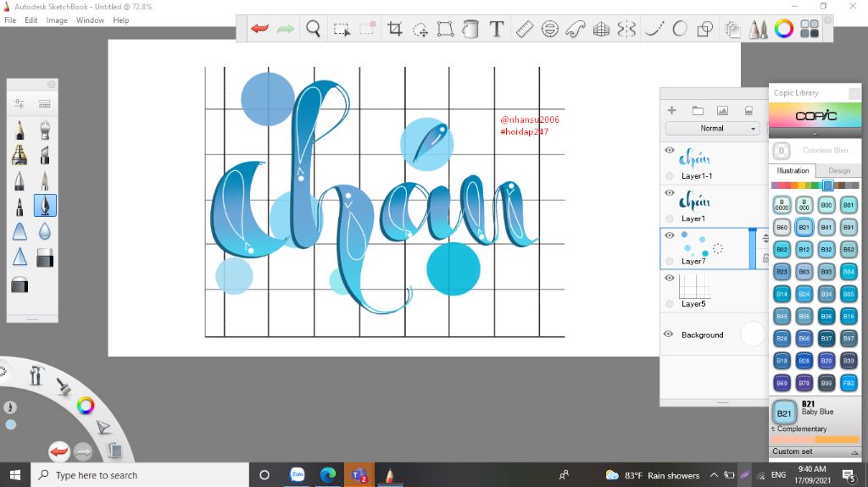Open the Normal blend mode dropdown

712,129
